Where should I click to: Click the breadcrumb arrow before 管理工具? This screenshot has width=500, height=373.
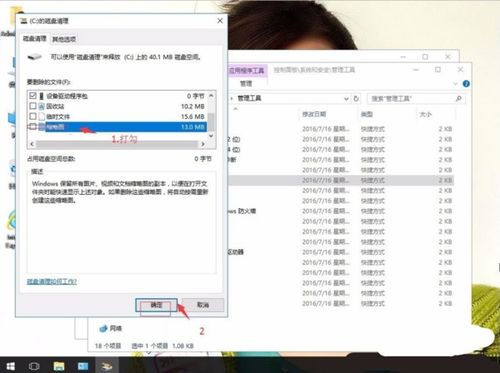pos(232,99)
